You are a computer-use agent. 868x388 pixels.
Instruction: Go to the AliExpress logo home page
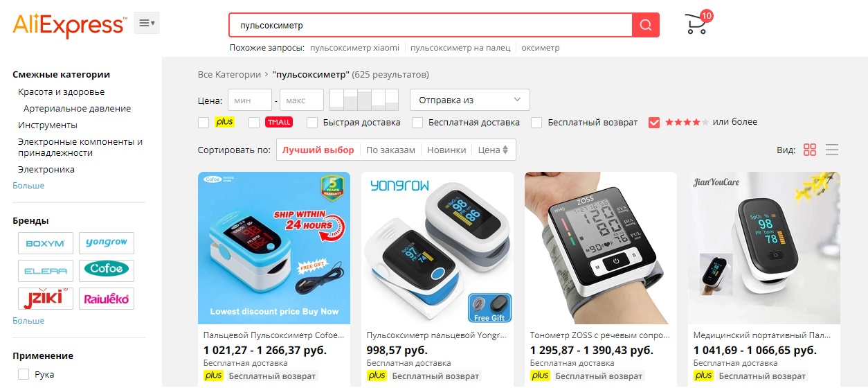coord(69,25)
